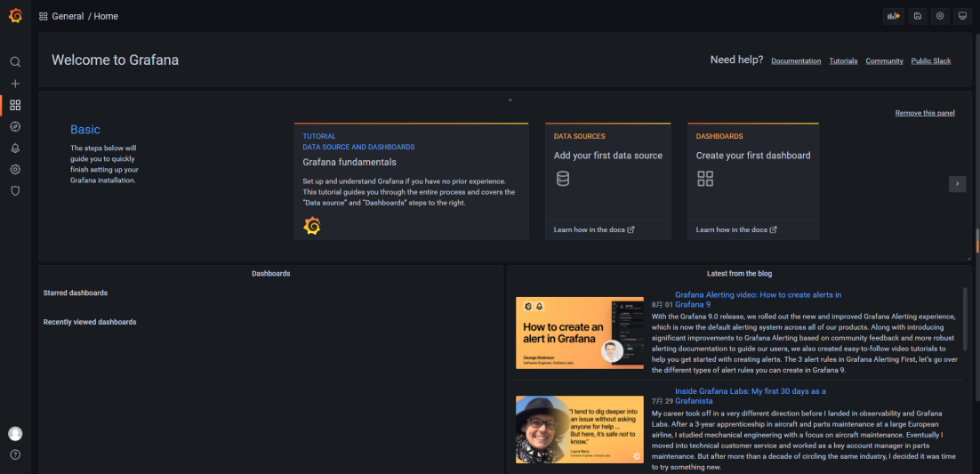Save dashboard with the disk icon
The width and height of the screenshot is (980, 474).
[917, 16]
